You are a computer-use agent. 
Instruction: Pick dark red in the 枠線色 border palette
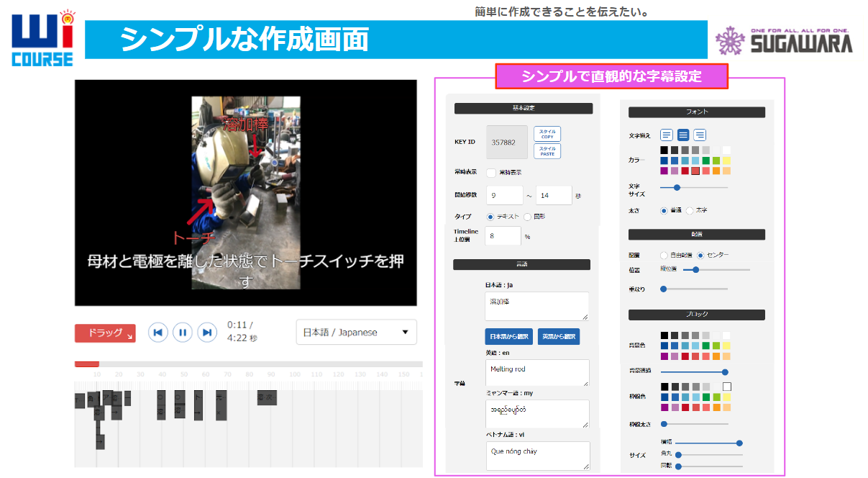[x=685, y=407]
